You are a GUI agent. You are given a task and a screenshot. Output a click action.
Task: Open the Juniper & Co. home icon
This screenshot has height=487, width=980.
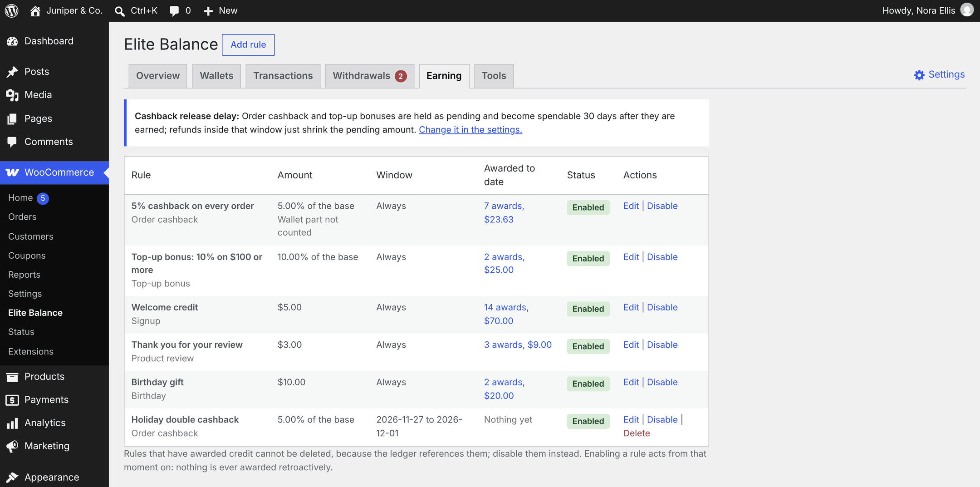coord(35,10)
